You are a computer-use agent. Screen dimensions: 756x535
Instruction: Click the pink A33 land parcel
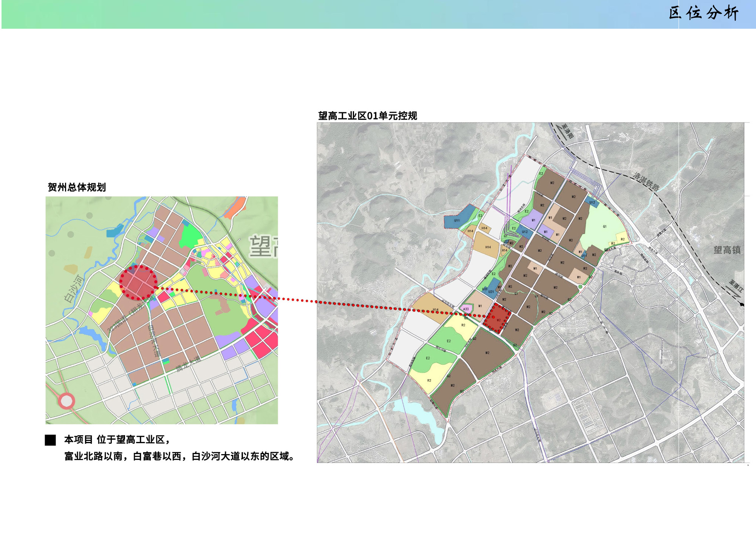click(x=466, y=309)
